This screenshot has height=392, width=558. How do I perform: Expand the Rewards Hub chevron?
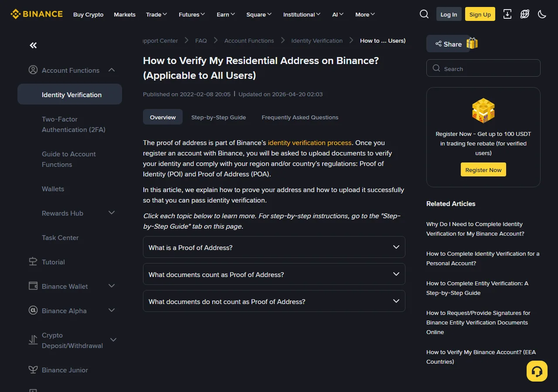112,213
